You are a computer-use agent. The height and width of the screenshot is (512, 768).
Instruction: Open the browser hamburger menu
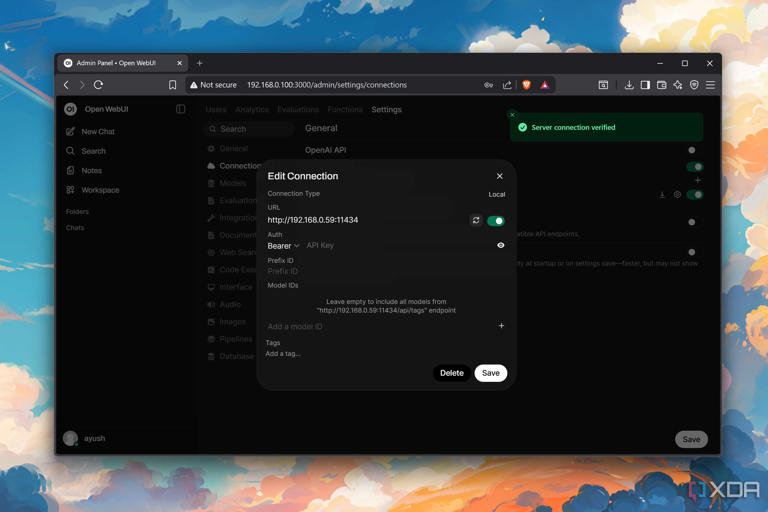pos(710,85)
